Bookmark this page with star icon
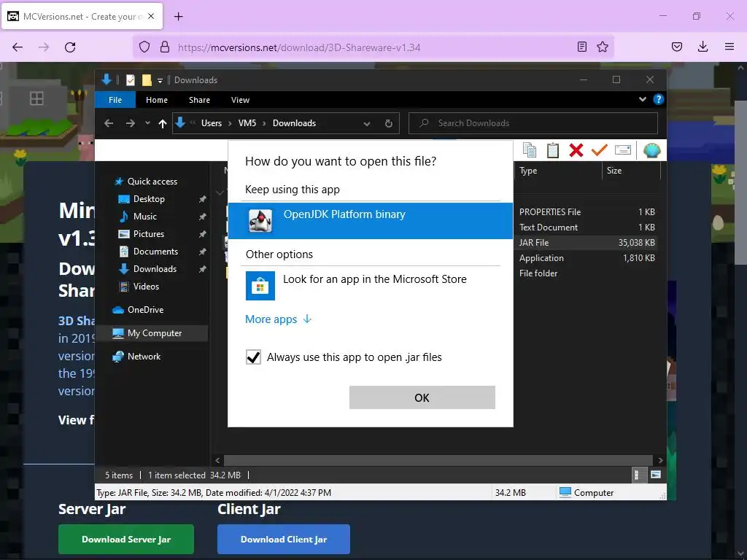 [603, 47]
